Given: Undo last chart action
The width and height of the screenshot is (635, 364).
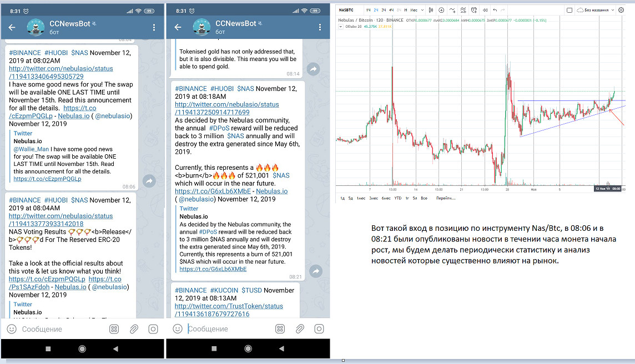Looking at the screenshot, I should [x=495, y=10].
